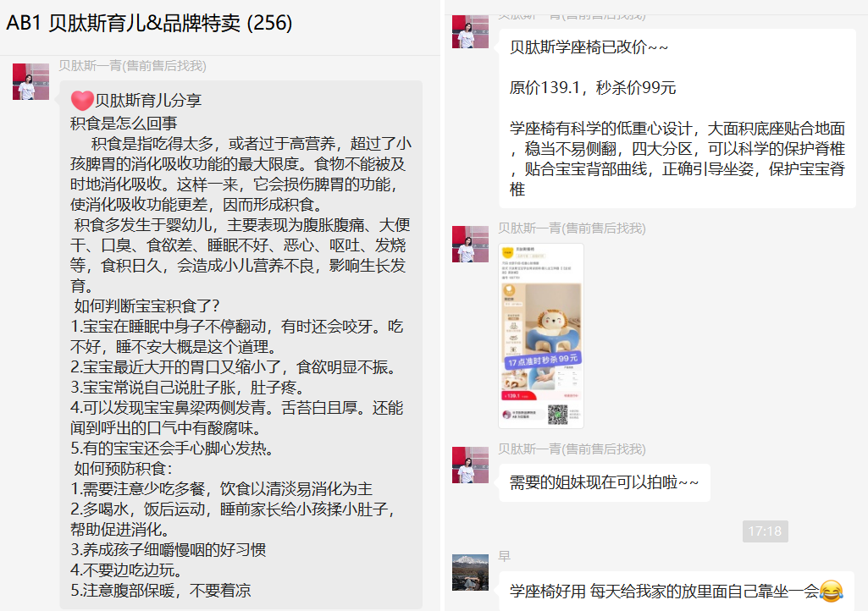
Task: Click the sender name above the 积食 article
Action: coord(132,66)
